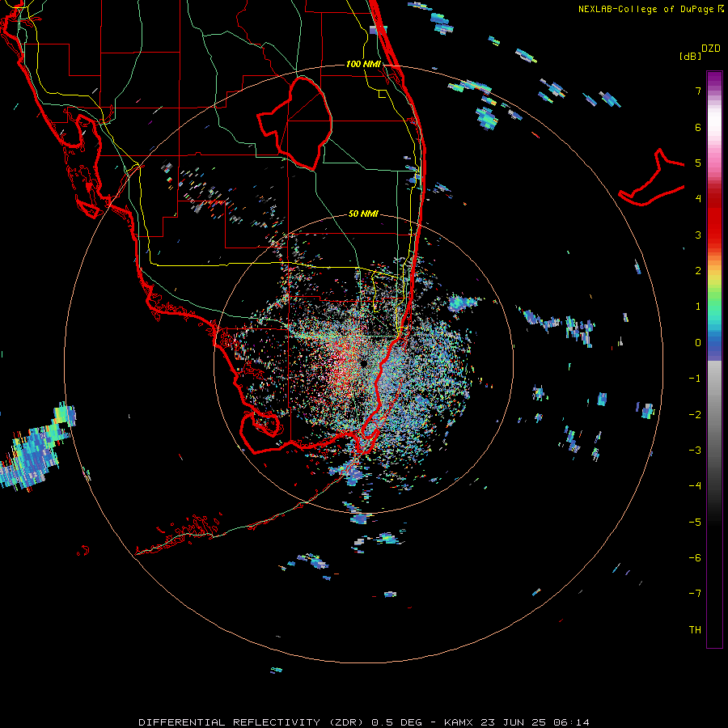This screenshot has height=728, width=728.
Task: Select the -2 tick label on scale
Action: [x=695, y=414]
